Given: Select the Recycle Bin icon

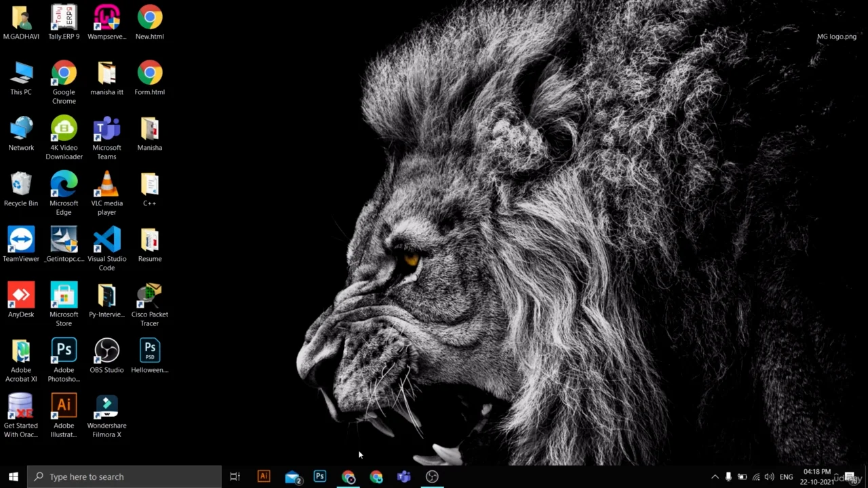Looking at the screenshot, I should pyautogui.click(x=21, y=189).
